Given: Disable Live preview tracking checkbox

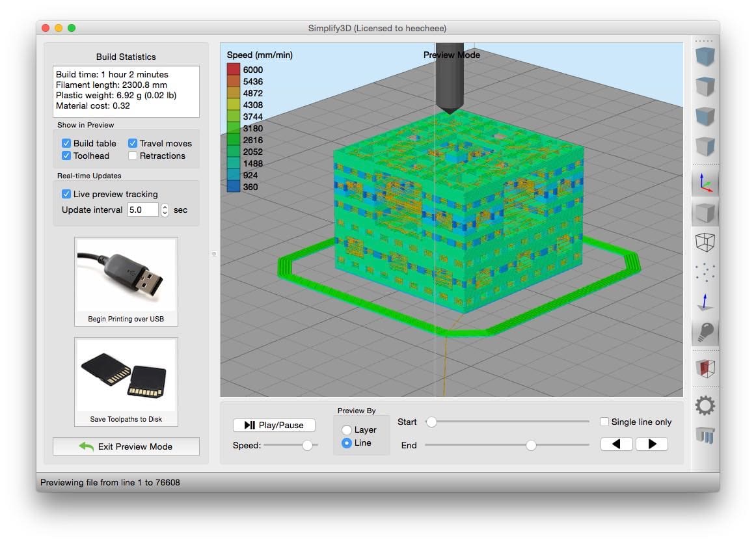Looking at the screenshot, I should pyautogui.click(x=66, y=194).
